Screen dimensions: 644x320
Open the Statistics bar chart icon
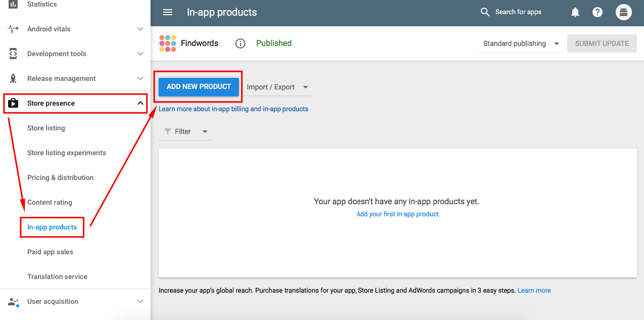(x=13, y=4)
